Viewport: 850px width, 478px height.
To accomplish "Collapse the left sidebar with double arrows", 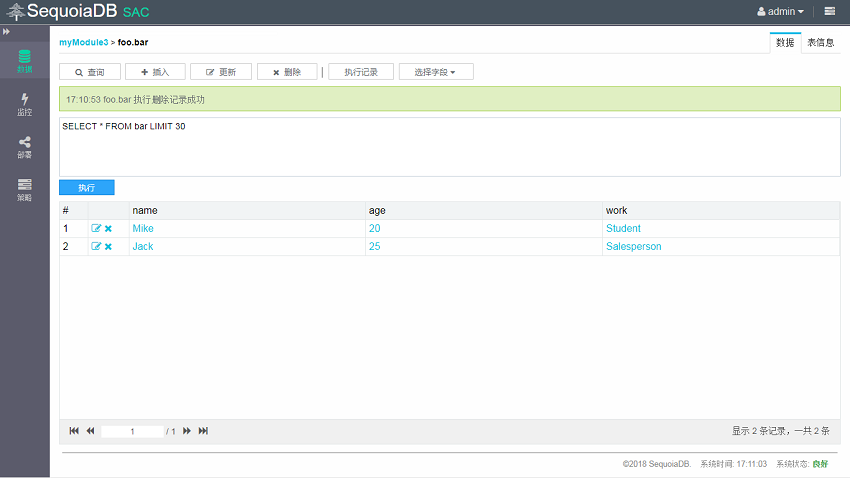I will click(7, 32).
